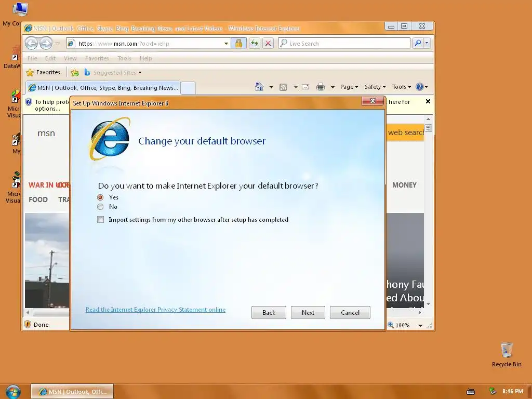
Task: Click the taskbar clock showing 8:46 PM
Action: click(513, 391)
